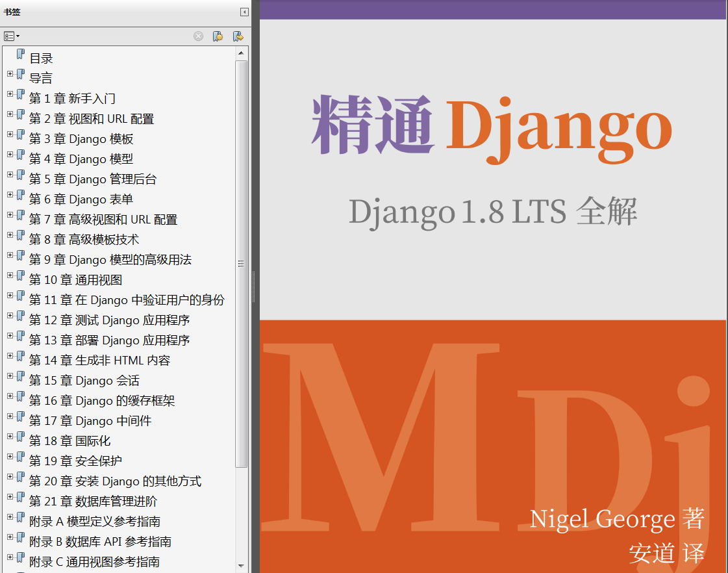
Task: Click the Django 1.8 LTS 全解 subtitle
Action: 493,212
